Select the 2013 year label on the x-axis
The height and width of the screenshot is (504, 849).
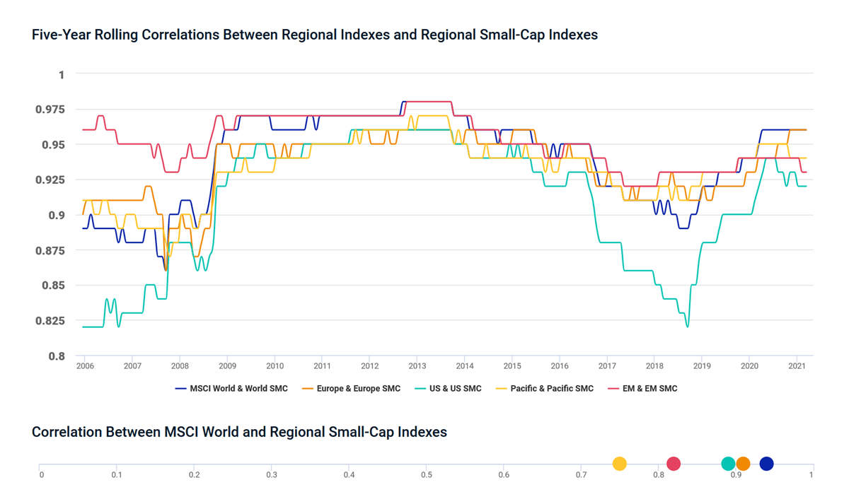[x=417, y=366]
